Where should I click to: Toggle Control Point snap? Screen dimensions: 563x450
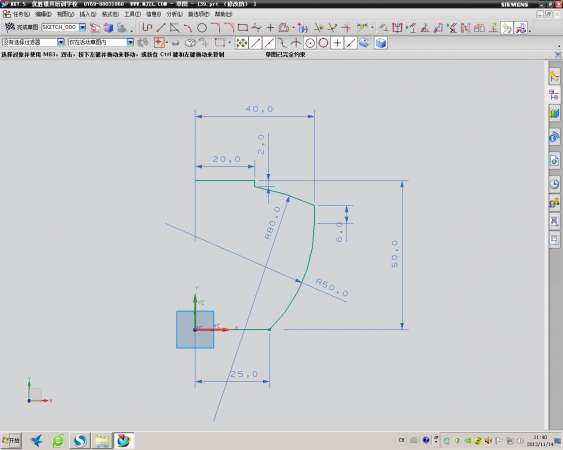coord(283,43)
